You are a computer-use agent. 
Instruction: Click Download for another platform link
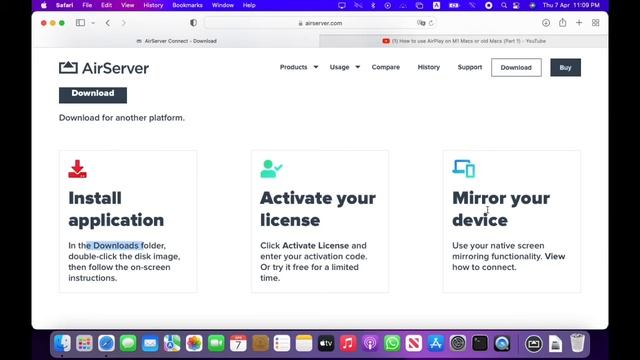coord(122,118)
